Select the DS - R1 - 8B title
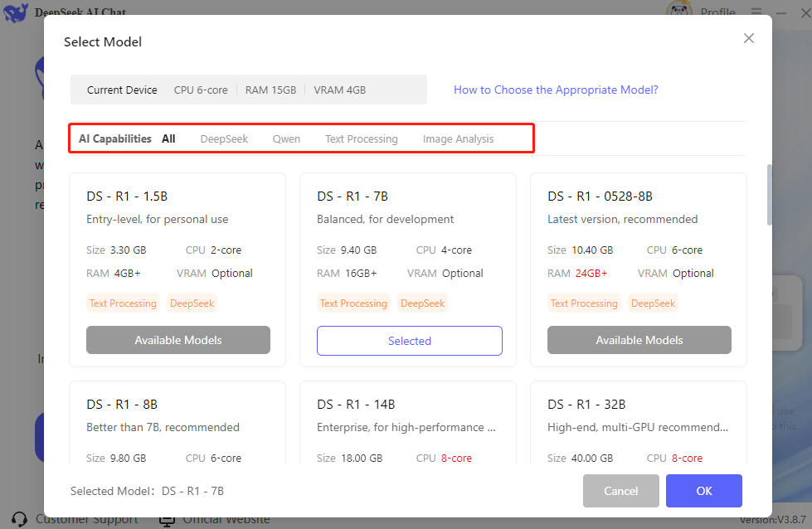812x529 pixels. click(x=122, y=405)
